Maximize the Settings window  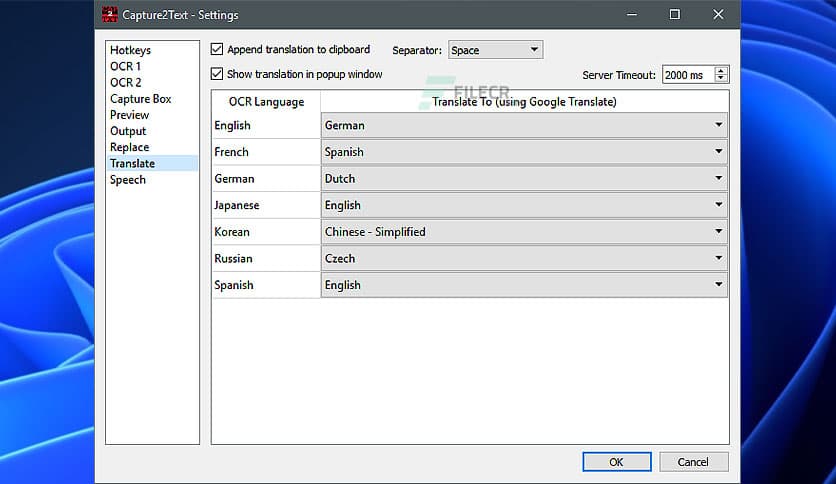coord(675,15)
